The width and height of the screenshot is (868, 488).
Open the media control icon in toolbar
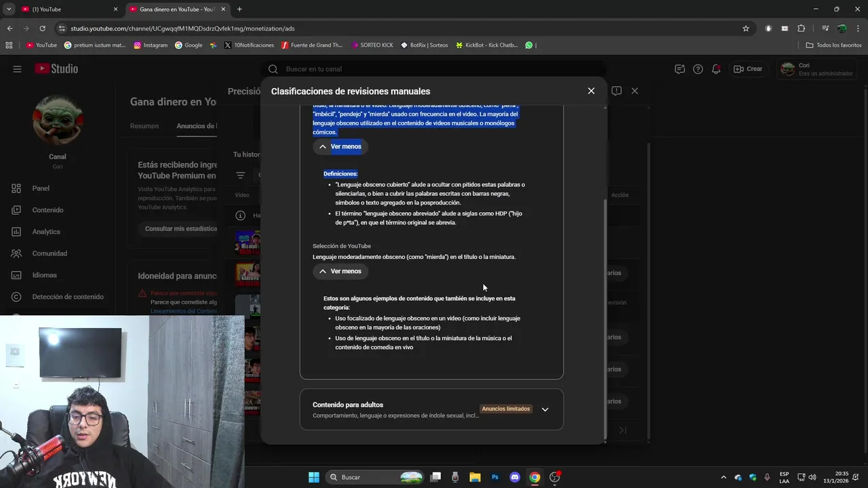pos(825,28)
